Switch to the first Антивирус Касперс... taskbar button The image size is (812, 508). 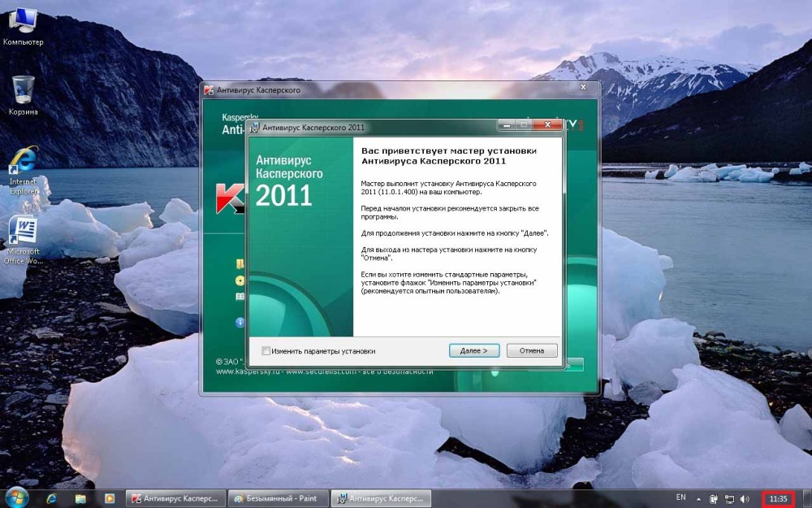pos(175,499)
